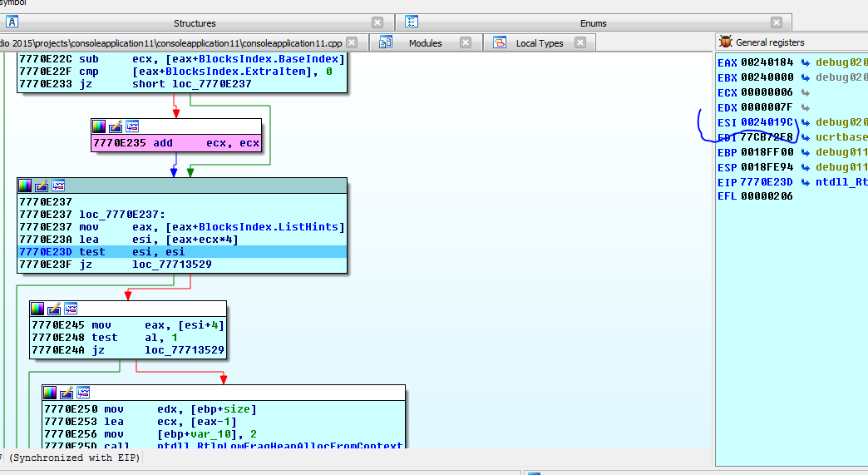Click node color icon on 'add ecx, ecx' block
Viewport: 868px width, 475px height.
click(99, 126)
